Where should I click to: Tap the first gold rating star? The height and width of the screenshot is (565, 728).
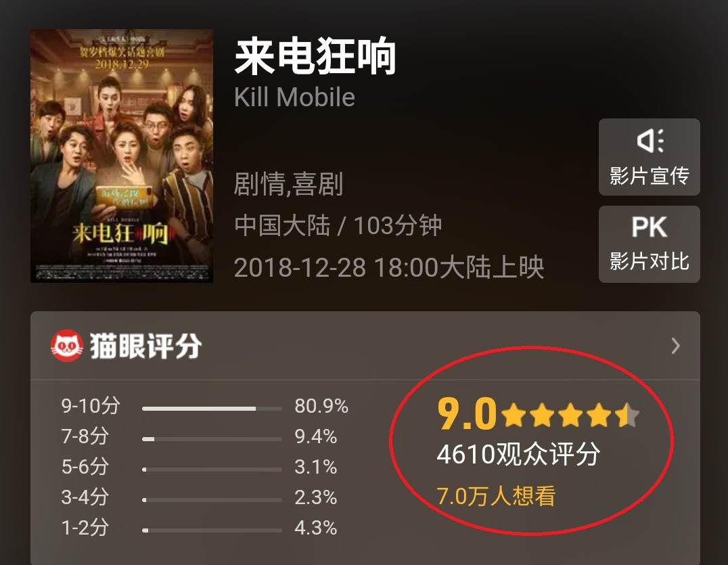coord(514,415)
